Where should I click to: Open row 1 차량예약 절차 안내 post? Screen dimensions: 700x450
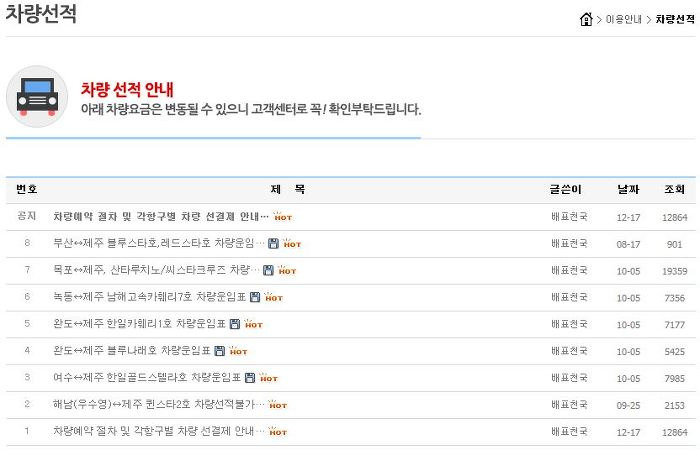158,431
